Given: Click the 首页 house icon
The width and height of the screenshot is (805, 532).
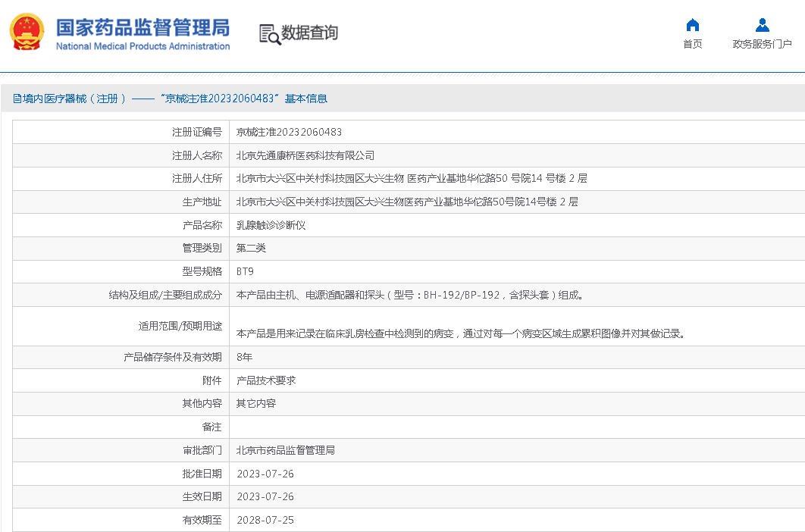Looking at the screenshot, I should coord(692,25).
